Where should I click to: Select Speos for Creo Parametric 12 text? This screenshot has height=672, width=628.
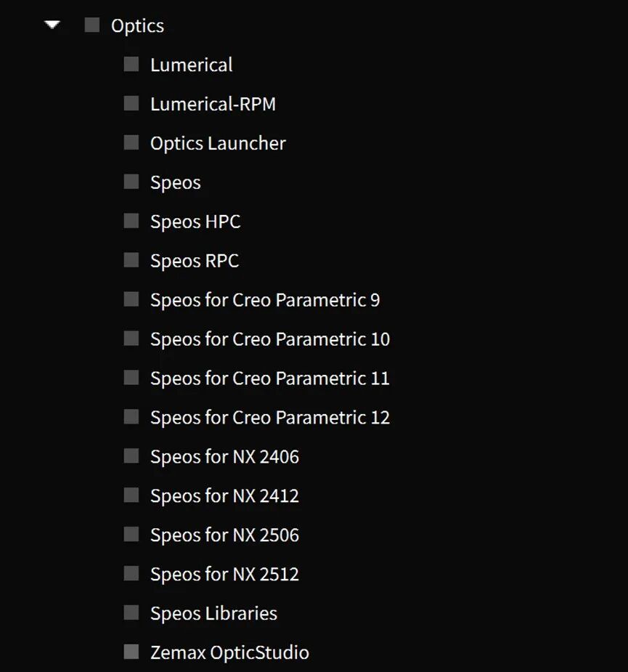click(x=270, y=418)
